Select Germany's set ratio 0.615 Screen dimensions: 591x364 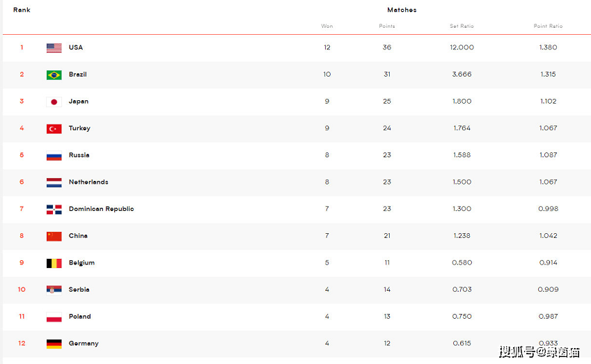click(x=462, y=343)
